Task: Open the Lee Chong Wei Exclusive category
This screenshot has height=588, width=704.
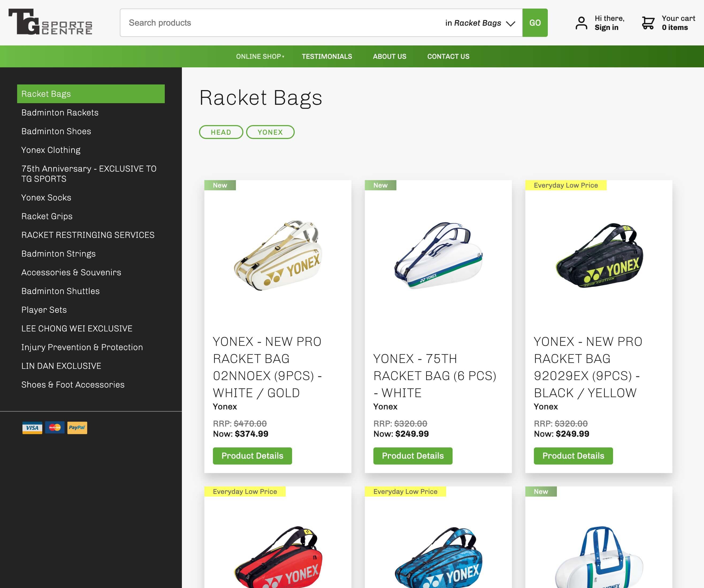Action: pyautogui.click(x=77, y=328)
